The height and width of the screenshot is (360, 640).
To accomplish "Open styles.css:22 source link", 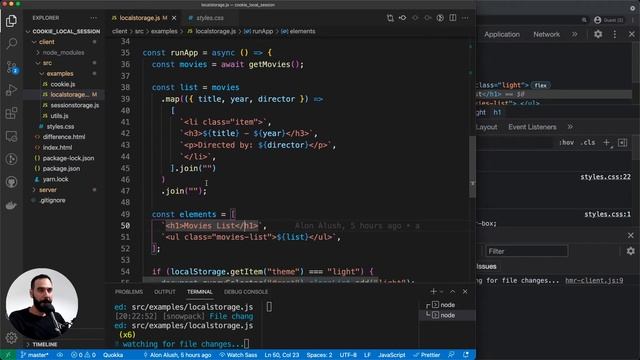I will [x=605, y=177].
